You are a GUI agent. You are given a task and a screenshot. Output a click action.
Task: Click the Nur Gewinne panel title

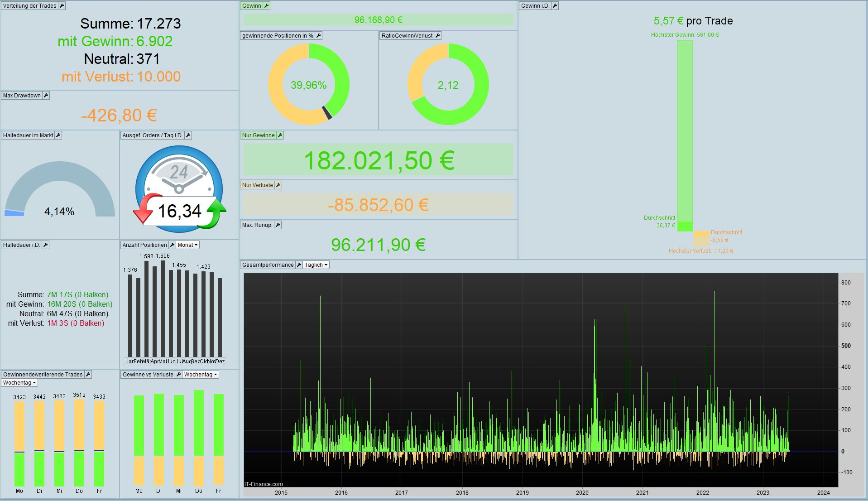click(x=258, y=135)
